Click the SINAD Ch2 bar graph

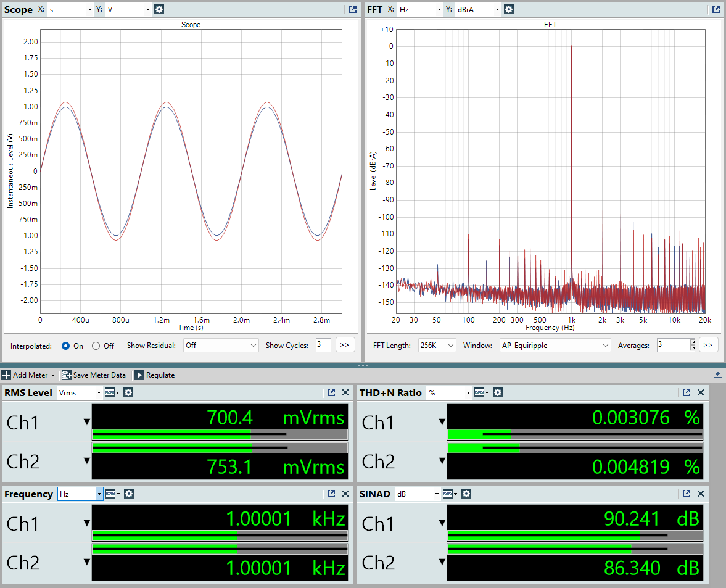(575, 549)
